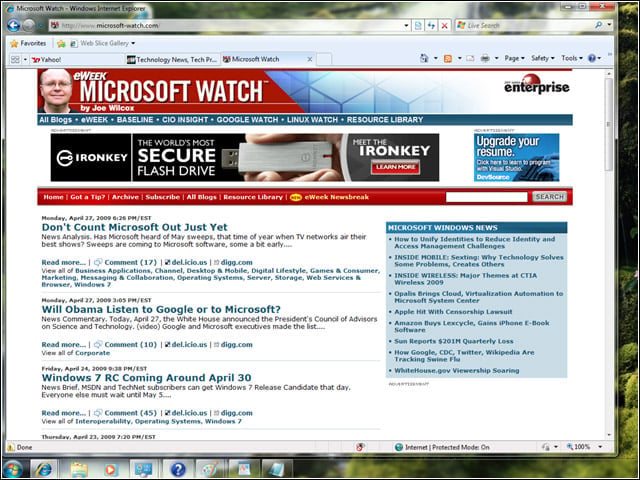
Task: Click GOOGLE WATCH in the blog navigation bar
Action: [247, 120]
